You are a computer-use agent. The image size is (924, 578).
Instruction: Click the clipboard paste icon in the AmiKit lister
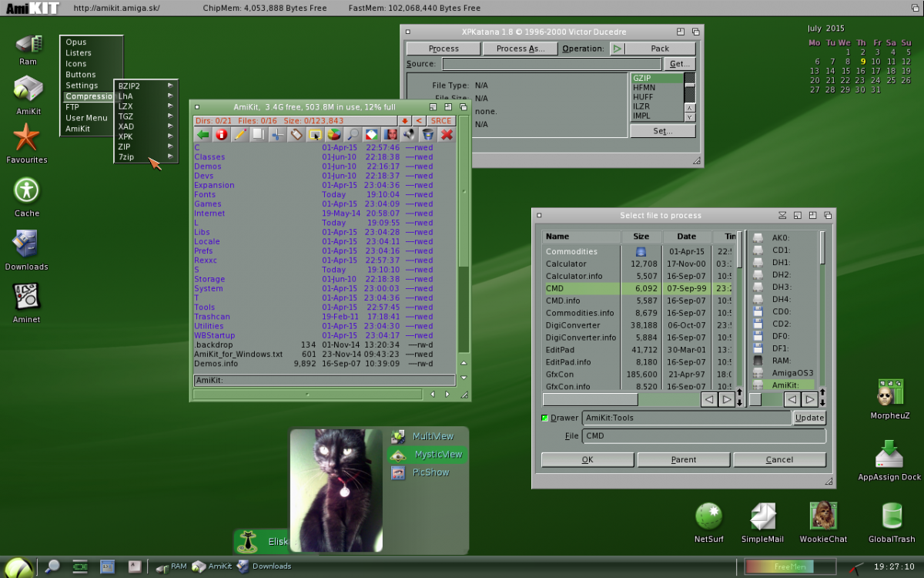tap(296, 135)
